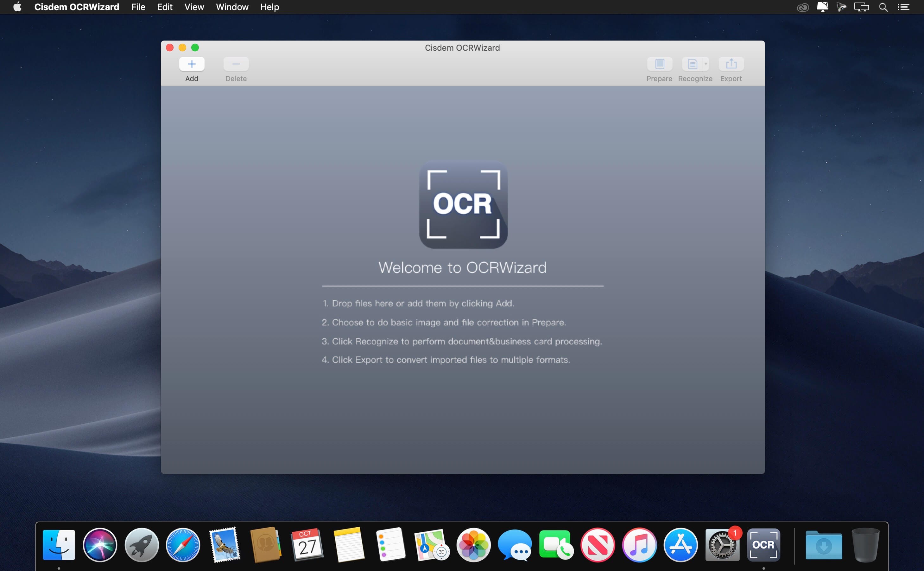Screen dimensions: 924x571
Task: Click the "Cisdem OCRWizard" window title
Action: tap(462, 48)
